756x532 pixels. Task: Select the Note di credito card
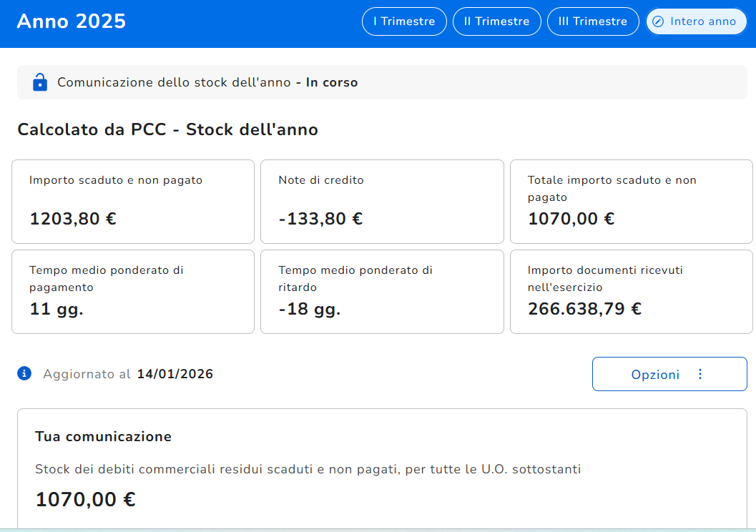click(x=382, y=202)
